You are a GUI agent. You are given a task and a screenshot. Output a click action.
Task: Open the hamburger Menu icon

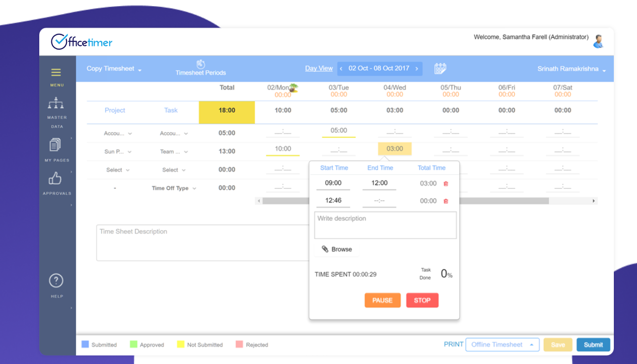click(56, 72)
